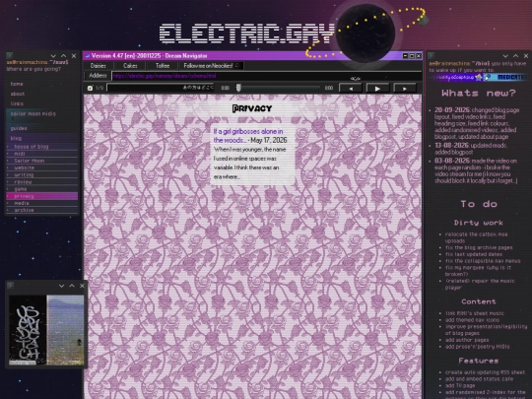Click the graffiti image thumbnail

point(28,330)
